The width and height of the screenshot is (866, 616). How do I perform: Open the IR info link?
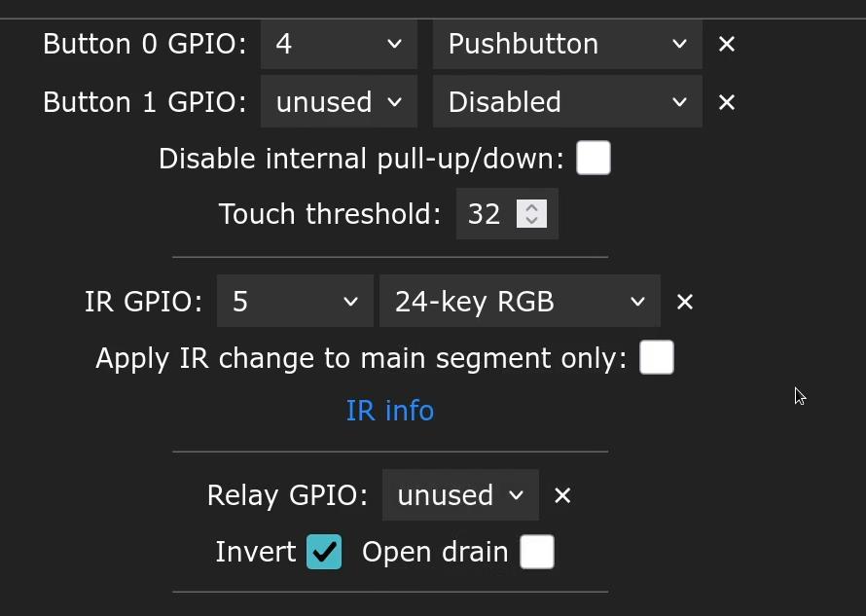390,411
